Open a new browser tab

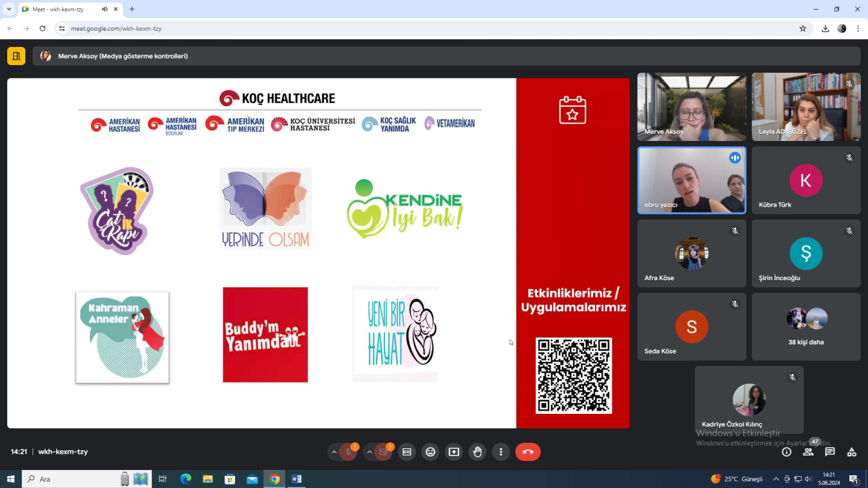[132, 9]
